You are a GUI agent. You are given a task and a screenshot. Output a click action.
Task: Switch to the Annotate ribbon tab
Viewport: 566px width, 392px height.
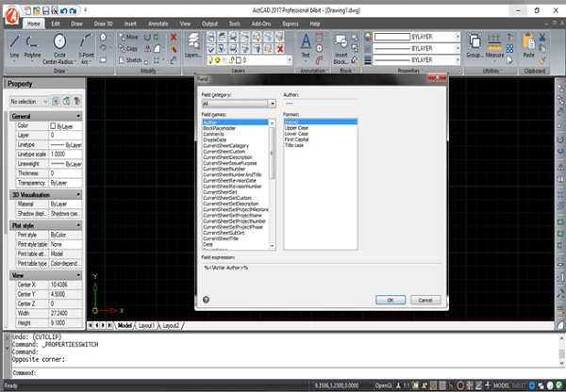(158, 21)
